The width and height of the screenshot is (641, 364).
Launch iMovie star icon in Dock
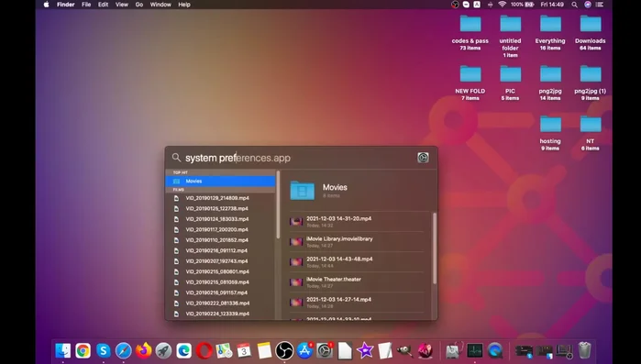365,350
